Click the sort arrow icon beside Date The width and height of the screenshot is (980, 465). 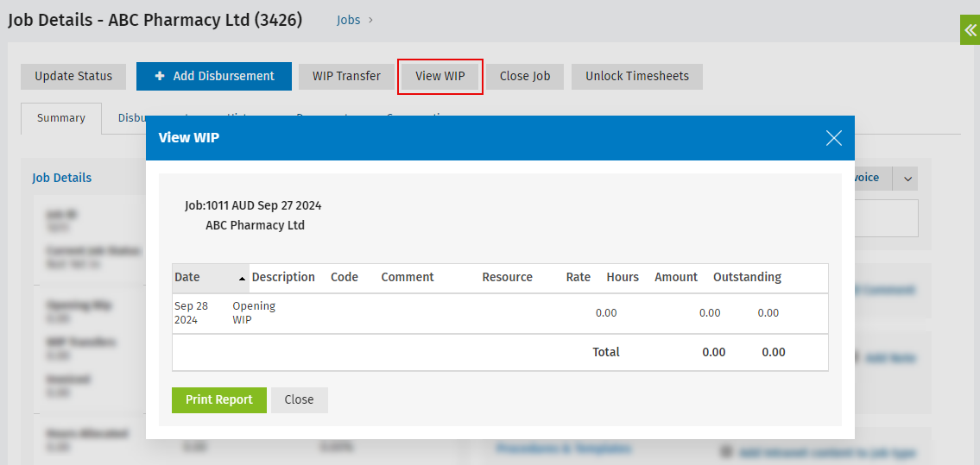pos(242,279)
